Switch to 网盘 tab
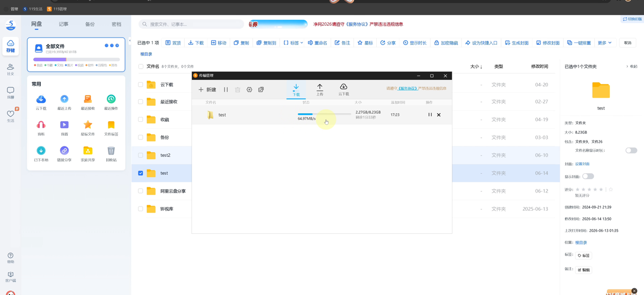Image resolution: width=644 pixels, height=295 pixels. pos(36,24)
